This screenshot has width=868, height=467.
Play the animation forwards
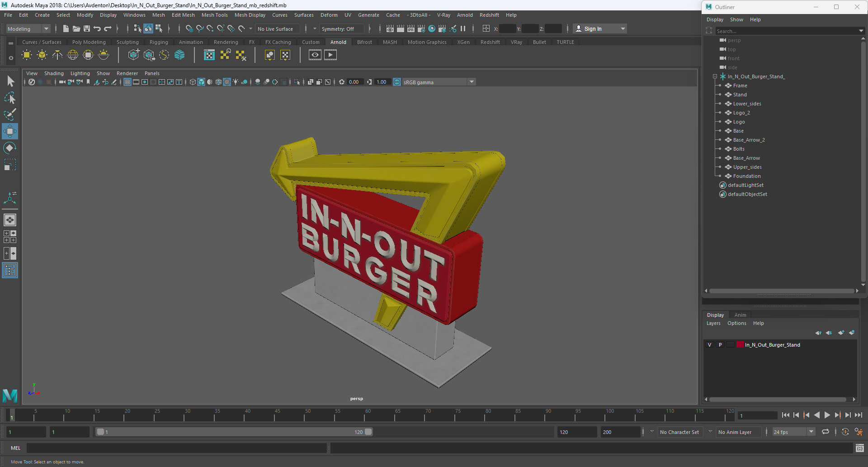(827, 415)
